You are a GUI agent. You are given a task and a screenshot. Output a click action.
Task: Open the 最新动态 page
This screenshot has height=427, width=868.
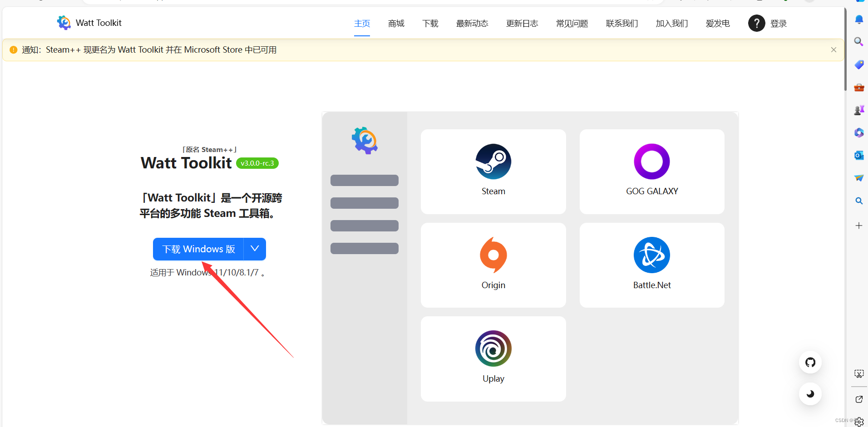tap(472, 23)
